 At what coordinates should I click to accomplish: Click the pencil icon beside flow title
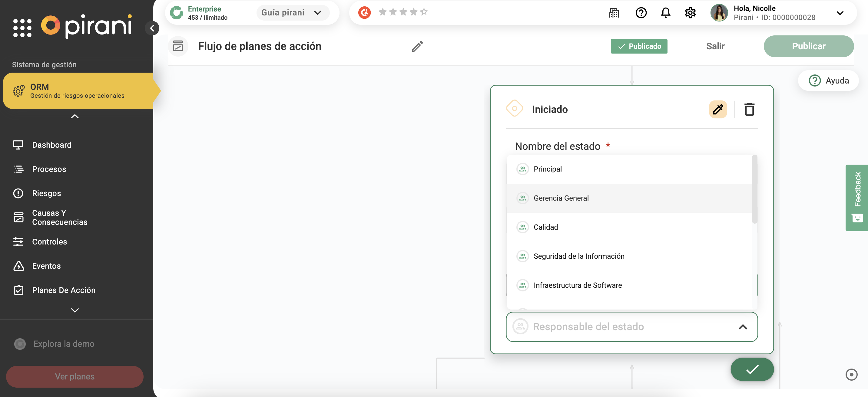coord(417,46)
